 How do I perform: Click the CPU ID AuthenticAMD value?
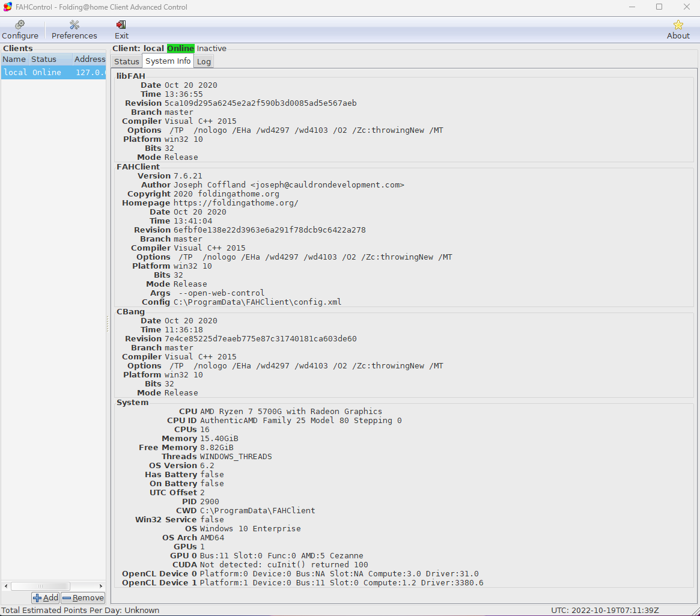point(300,421)
